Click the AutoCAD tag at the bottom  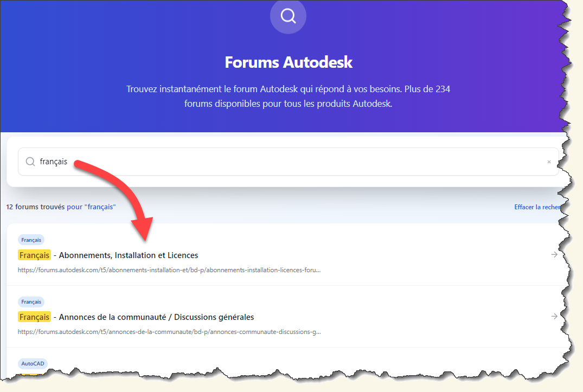tap(33, 363)
